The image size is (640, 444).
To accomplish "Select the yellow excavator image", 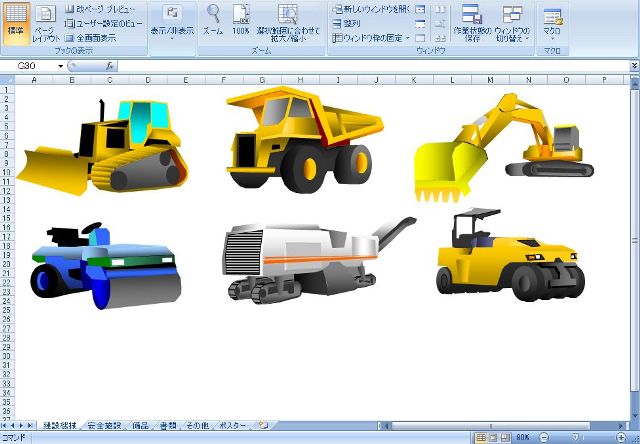I will (x=504, y=148).
